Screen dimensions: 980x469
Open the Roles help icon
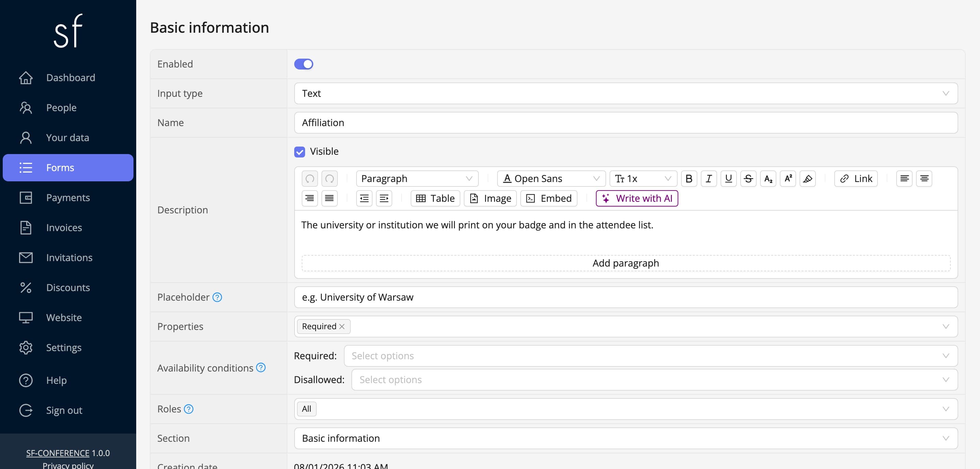pos(188,409)
